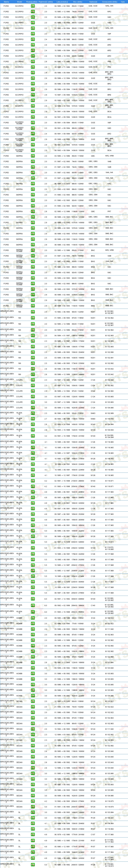The height and width of the screenshot is (868, 128).
Task: Select the engine code cell 'PRT'
Action: click(110, 212)
